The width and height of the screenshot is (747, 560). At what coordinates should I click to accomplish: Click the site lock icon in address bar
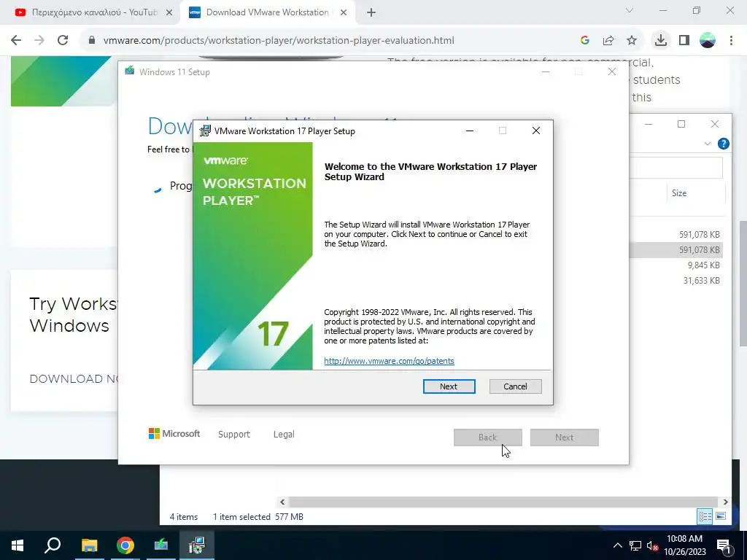point(91,41)
